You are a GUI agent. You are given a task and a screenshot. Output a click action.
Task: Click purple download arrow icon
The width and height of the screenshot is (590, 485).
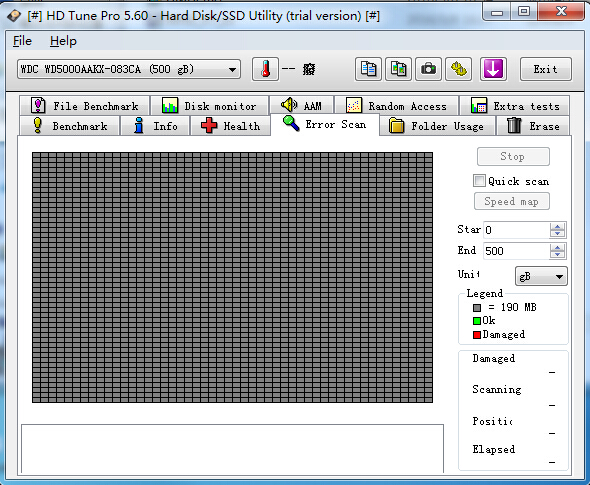493,69
